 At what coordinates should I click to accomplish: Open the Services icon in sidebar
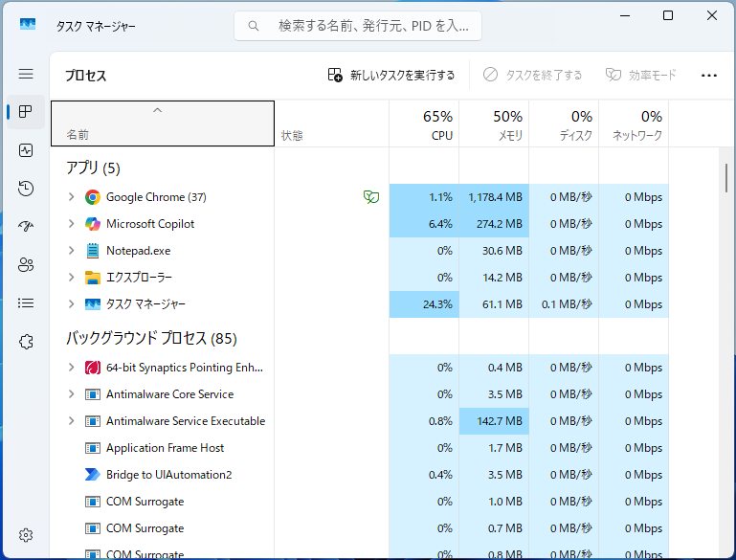point(26,342)
